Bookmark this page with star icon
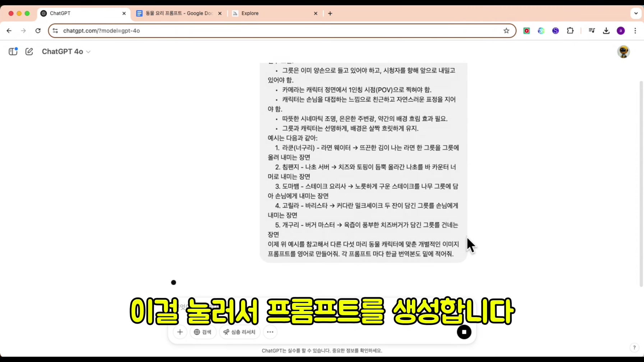The height and width of the screenshot is (362, 644). click(x=506, y=31)
